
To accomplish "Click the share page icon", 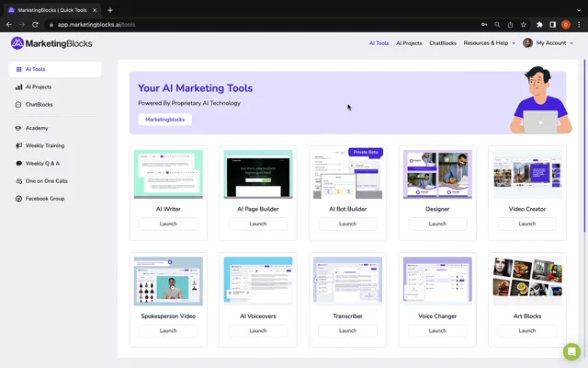I will [511, 25].
